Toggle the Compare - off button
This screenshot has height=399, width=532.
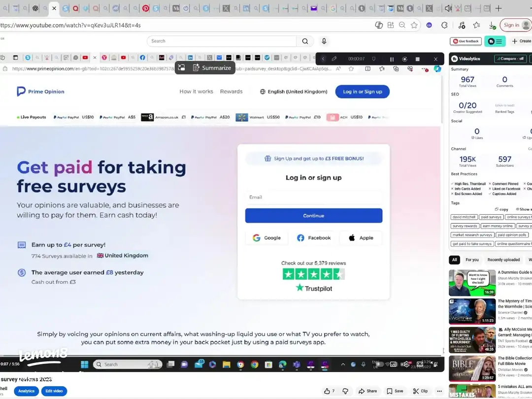[510, 59]
